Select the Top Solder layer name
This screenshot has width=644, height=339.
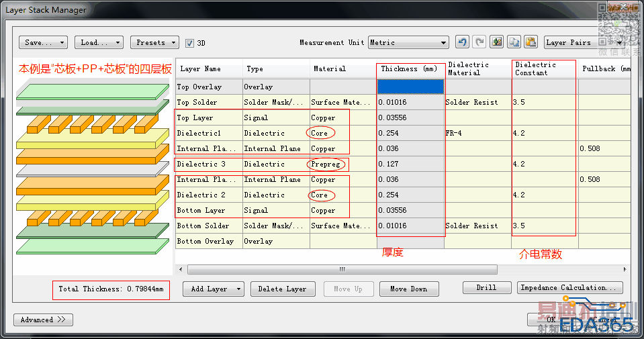click(x=209, y=102)
